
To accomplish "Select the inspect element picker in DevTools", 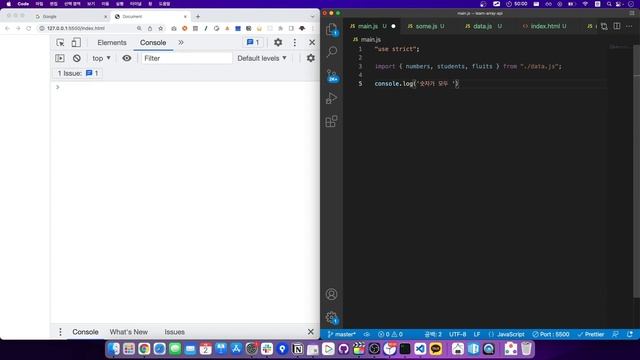I will [60, 42].
